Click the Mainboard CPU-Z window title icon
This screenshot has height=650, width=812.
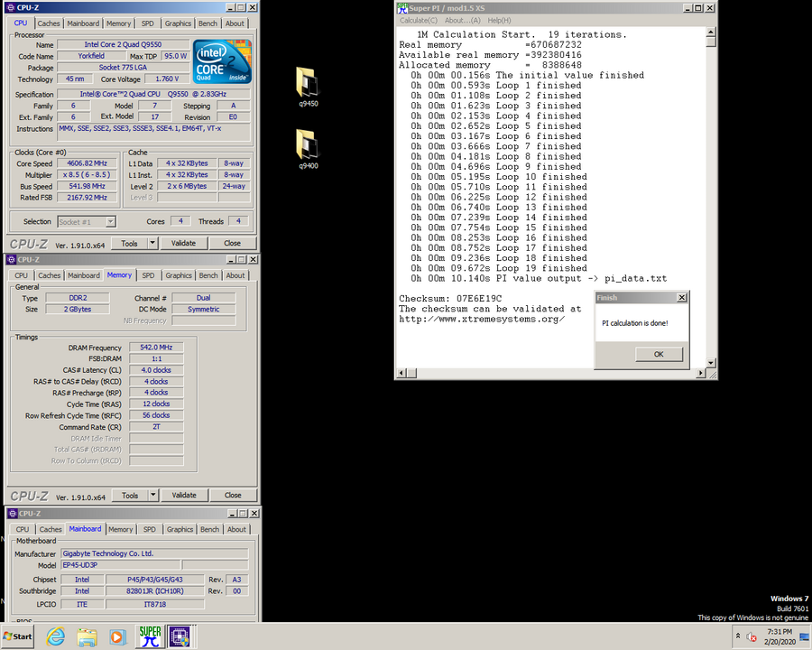point(13,513)
